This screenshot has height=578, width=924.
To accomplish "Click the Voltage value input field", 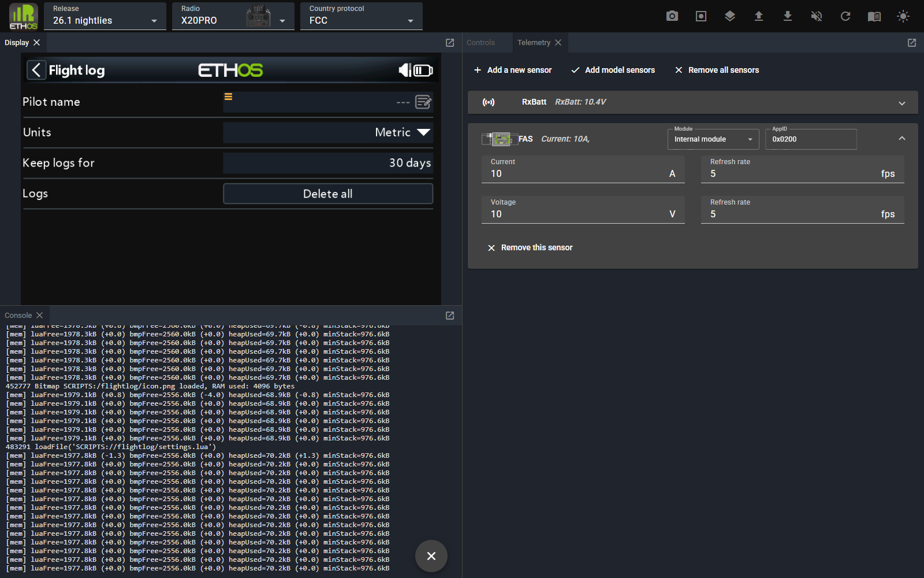I will (x=583, y=210).
